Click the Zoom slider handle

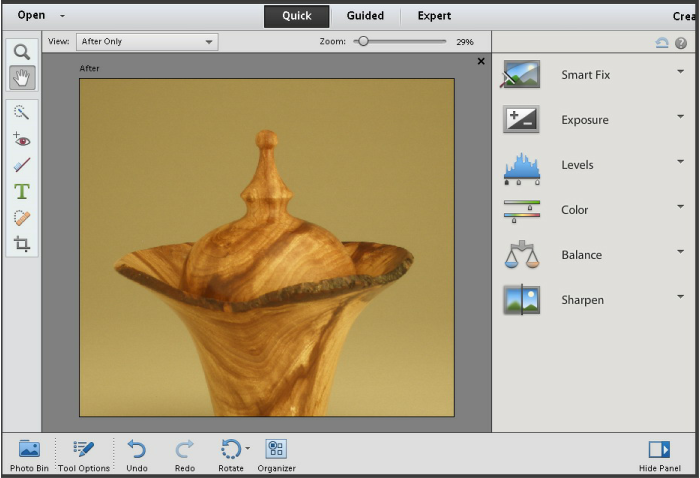pos(363,42)
